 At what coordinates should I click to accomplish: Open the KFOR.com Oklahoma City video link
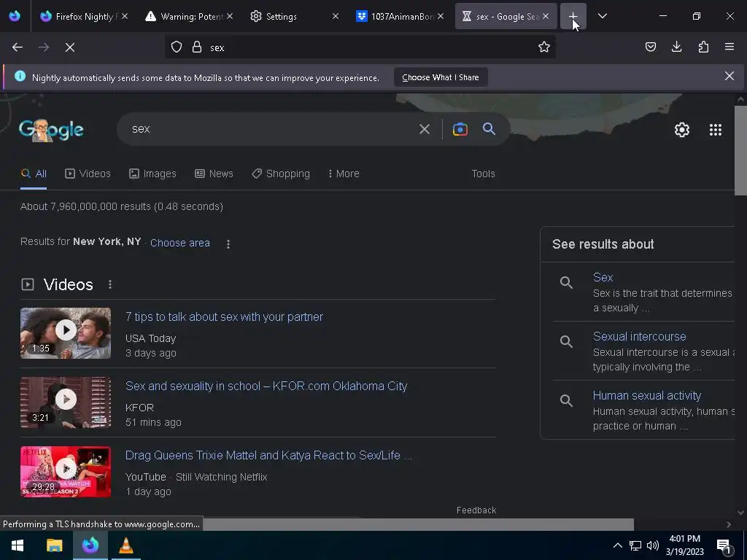266,386
